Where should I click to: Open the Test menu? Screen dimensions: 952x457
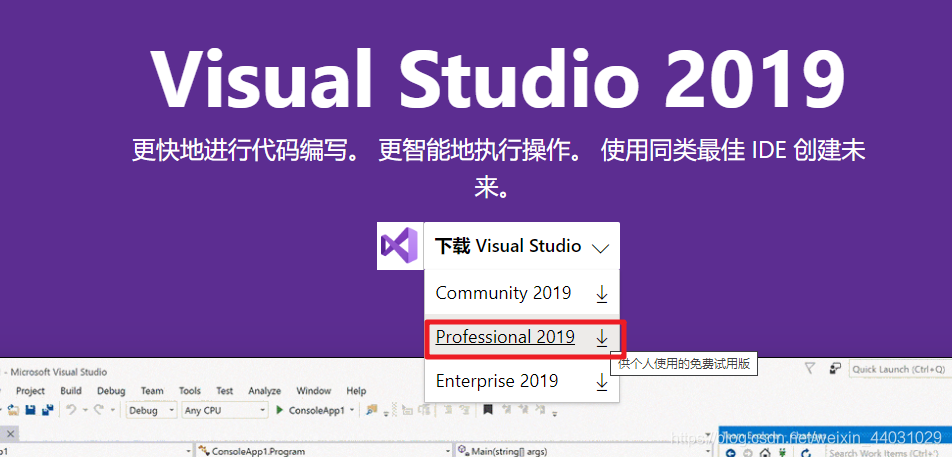(x=225, y=391)
